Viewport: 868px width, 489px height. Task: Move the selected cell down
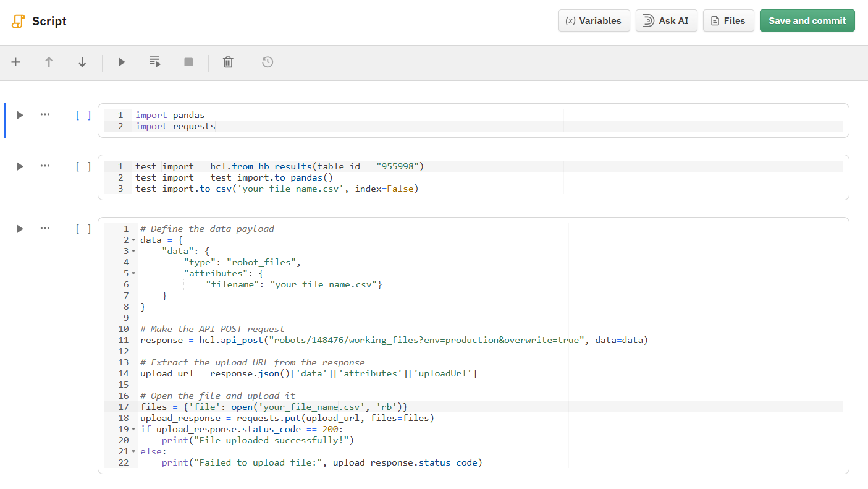pyautogui.click(x=82, y=62)
